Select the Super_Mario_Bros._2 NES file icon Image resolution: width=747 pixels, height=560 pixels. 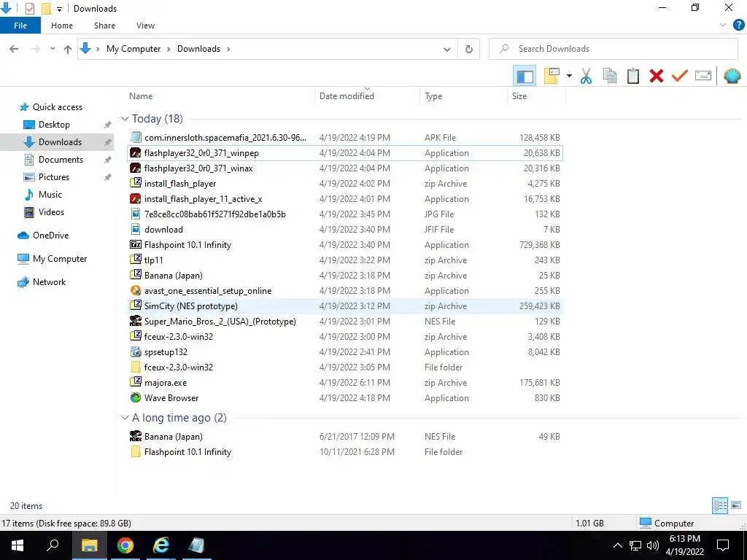pos(136,322)
